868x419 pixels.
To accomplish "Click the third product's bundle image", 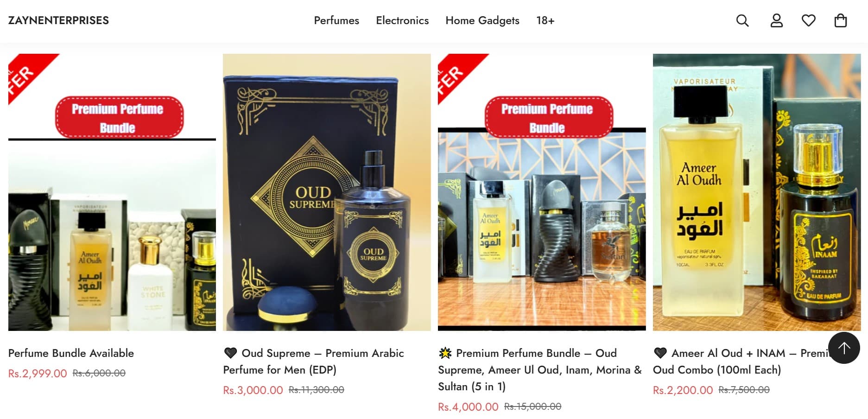I will [x=542, y=192].
